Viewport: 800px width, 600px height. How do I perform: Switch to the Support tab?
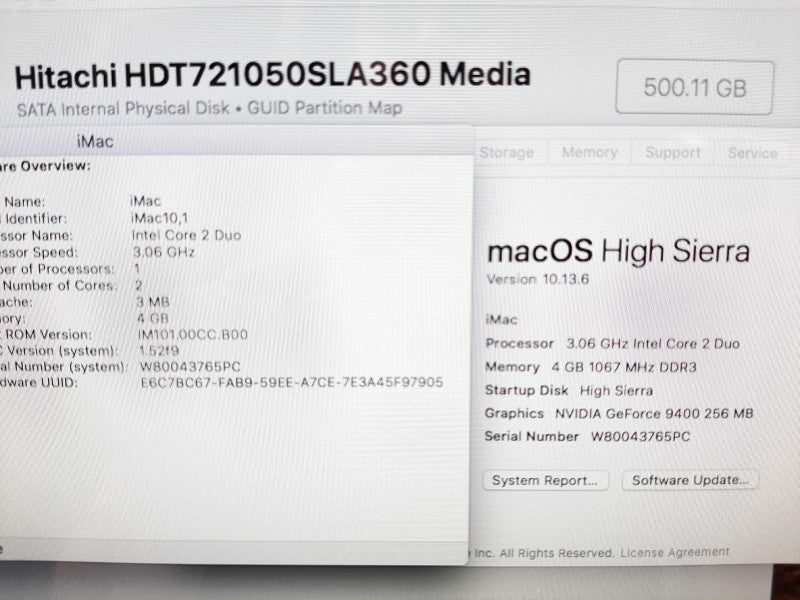(673, 153)
